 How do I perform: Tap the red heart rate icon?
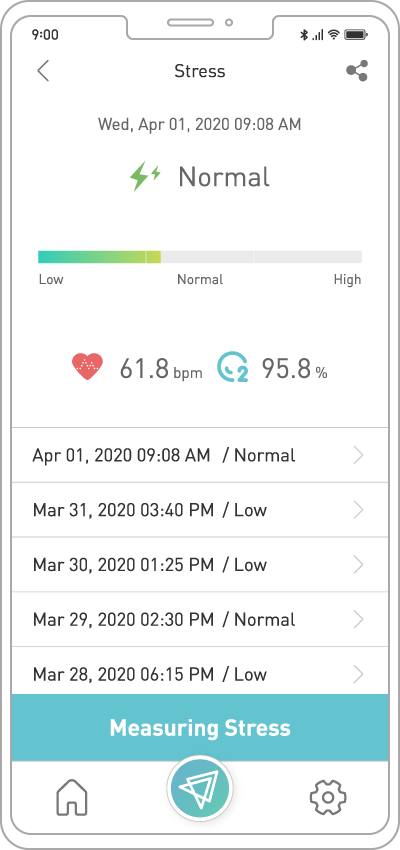[x=87, y=366]
